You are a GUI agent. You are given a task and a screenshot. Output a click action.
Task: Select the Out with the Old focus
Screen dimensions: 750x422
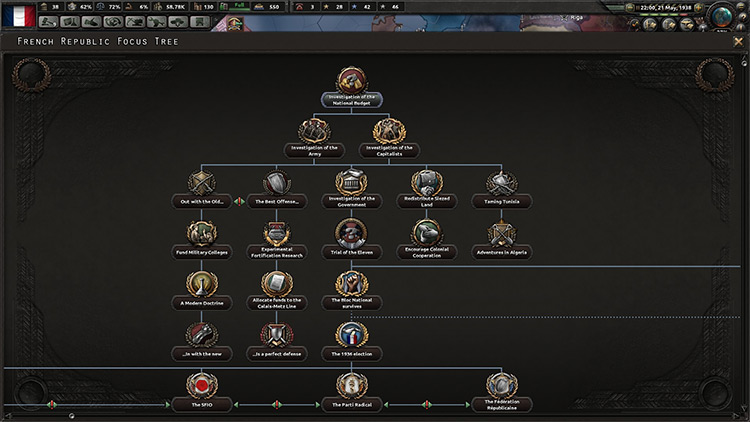click(x=201, y=189)
